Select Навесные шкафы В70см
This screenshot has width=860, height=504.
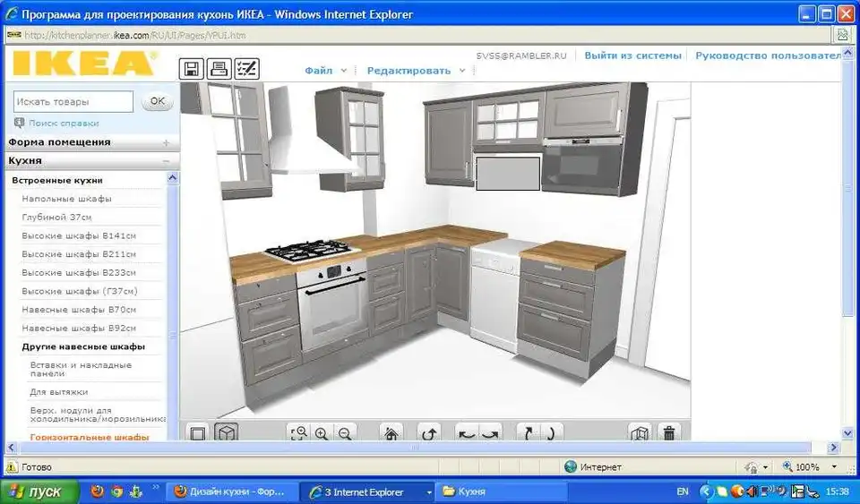click(x=79, y=310)
